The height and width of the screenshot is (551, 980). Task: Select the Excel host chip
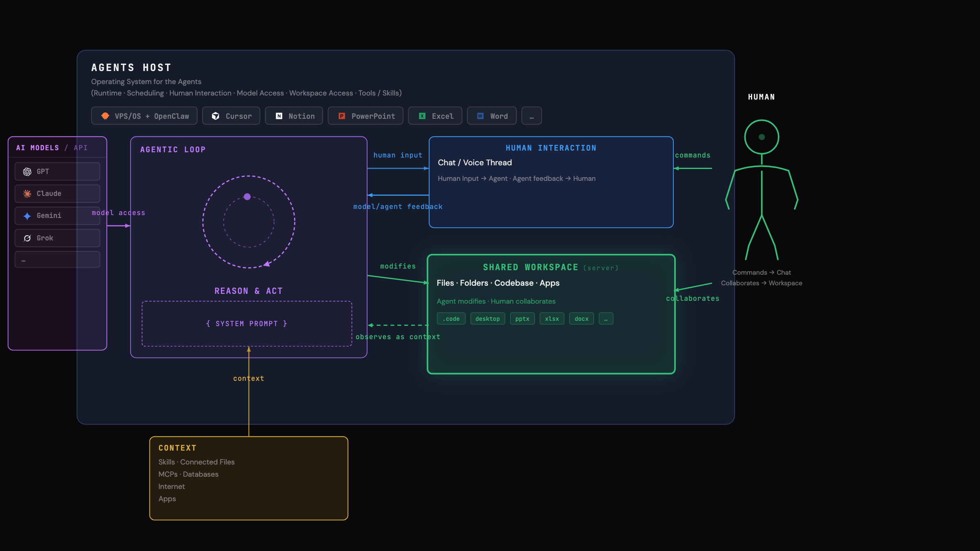435,116
